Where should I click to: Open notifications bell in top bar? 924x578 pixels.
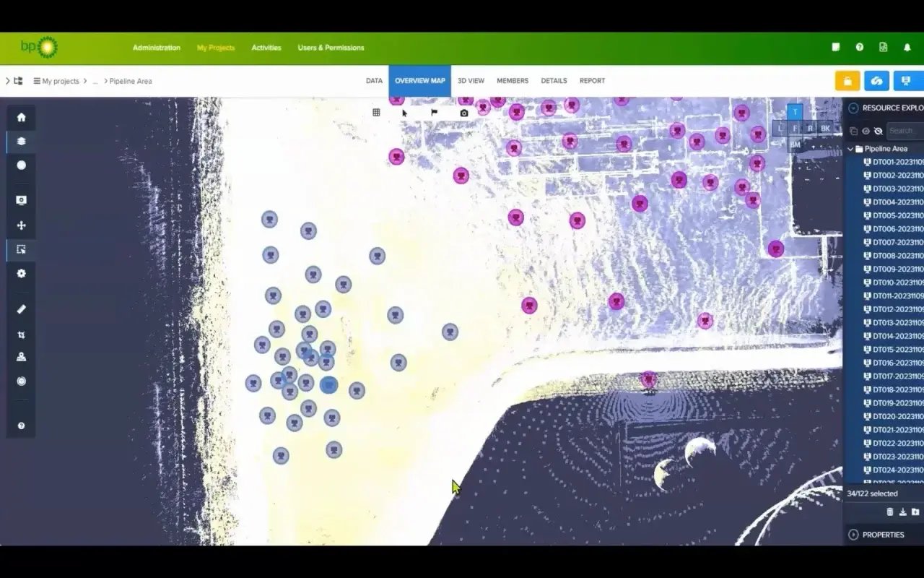point(907,48)
